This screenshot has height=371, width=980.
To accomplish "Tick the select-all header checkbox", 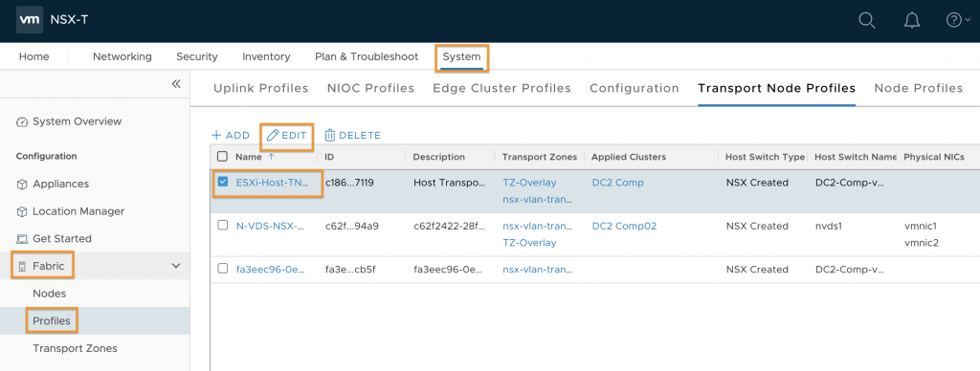I will [x=222, y=156].
